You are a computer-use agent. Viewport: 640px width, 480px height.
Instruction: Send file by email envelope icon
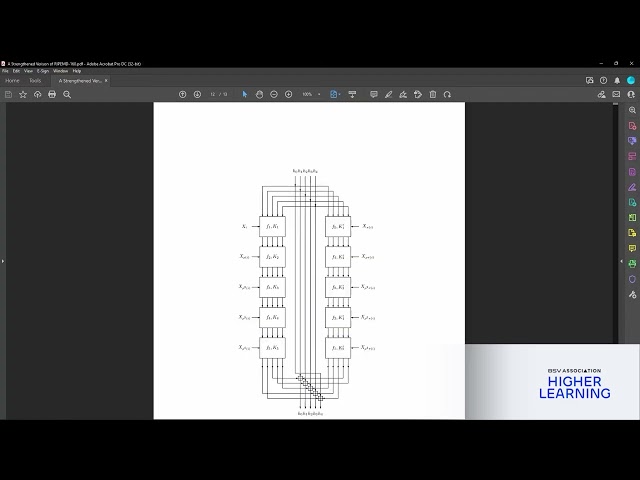616,94
